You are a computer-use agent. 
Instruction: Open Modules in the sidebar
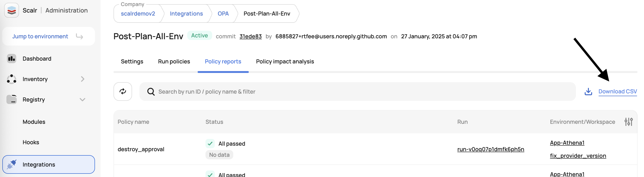click(x=34, y=122)
